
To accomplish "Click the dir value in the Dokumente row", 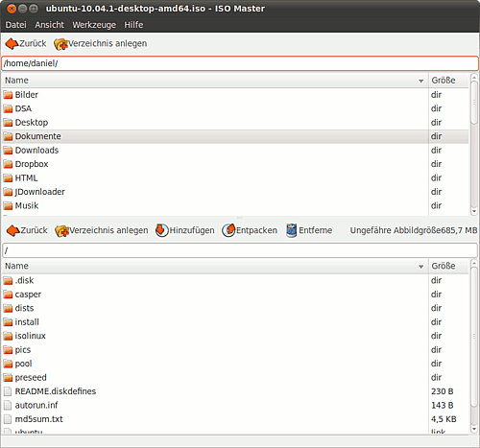I will pyautogui.click(x=436, y=136).
